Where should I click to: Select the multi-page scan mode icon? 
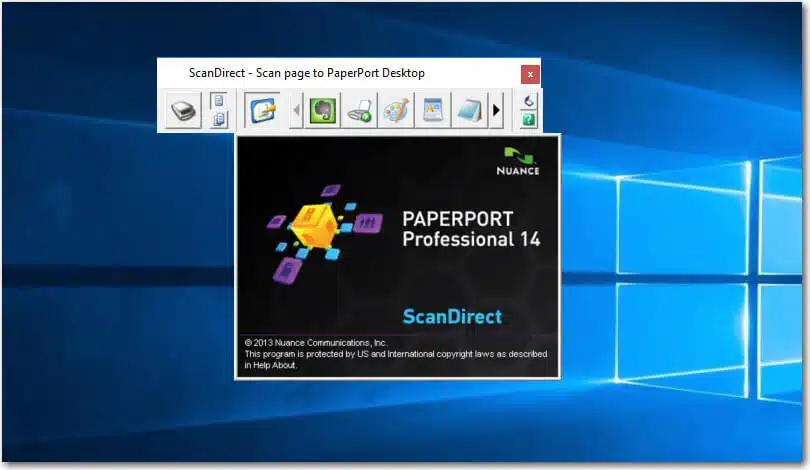219,119
